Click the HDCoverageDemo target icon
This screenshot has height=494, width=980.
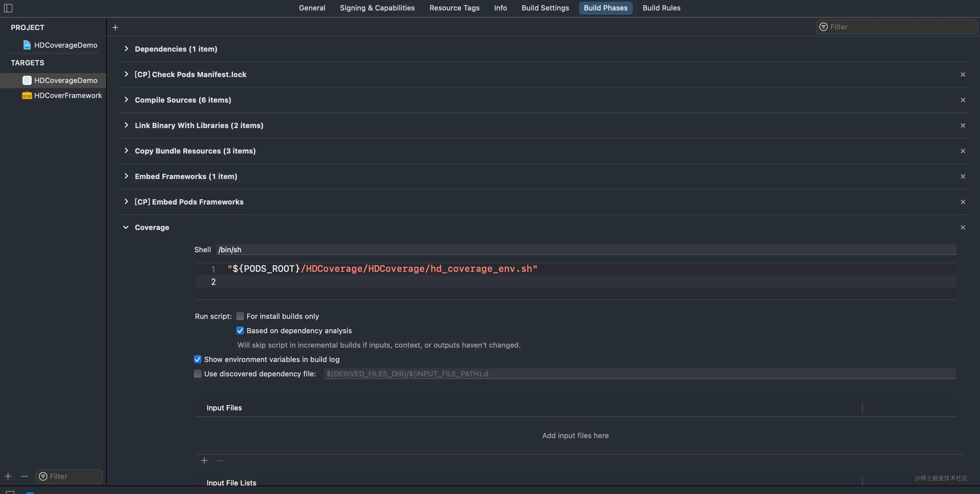26,80
